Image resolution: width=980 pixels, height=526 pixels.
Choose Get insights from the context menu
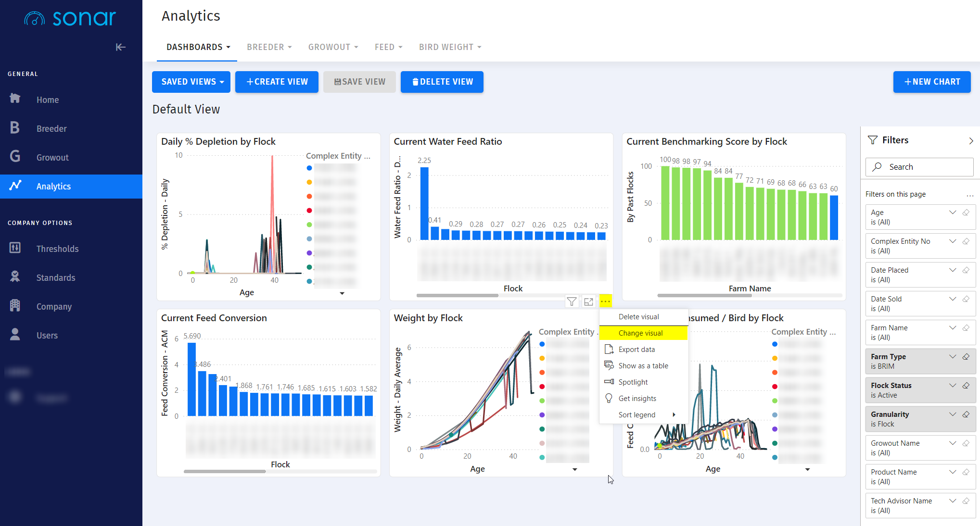644,399
